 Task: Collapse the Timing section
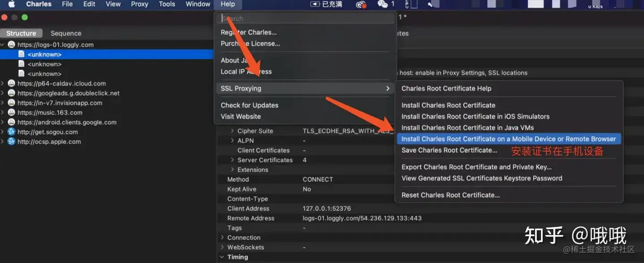[x=222, y=257]
